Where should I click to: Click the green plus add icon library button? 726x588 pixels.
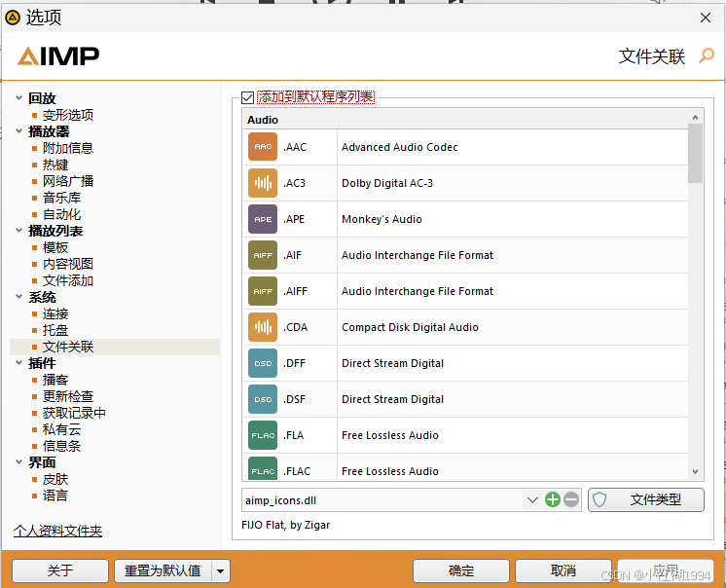(553, 499)
